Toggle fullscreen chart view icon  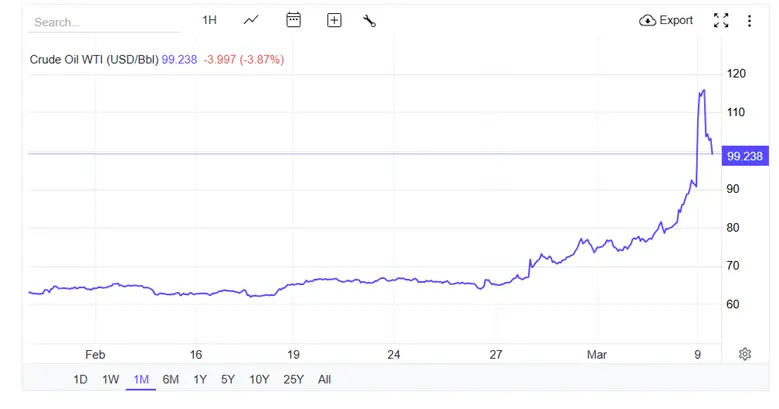point(721,20)
